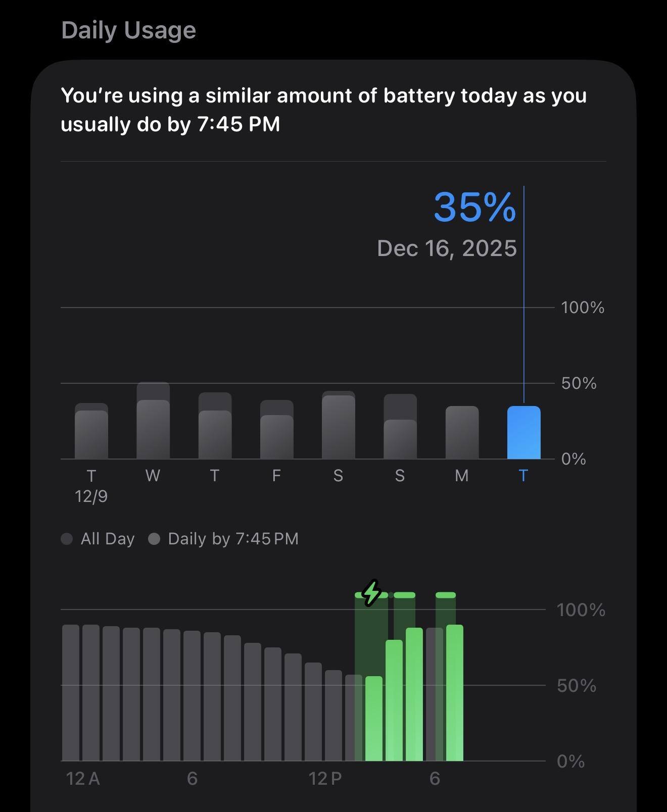Tap the charging lightning bolt icon
Image resolution: width=667 pixels, height=812 pixels.
coord(372,593)
